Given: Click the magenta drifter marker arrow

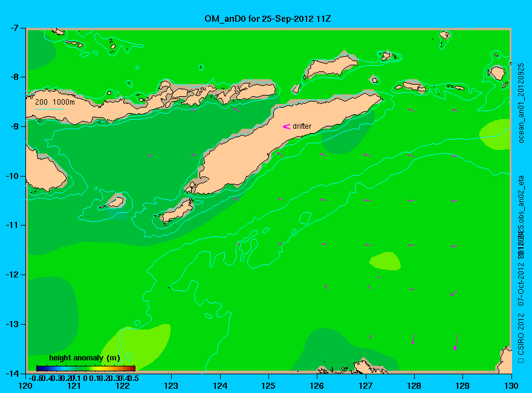Looking at the screenshot, I should (x=287, y=126).
